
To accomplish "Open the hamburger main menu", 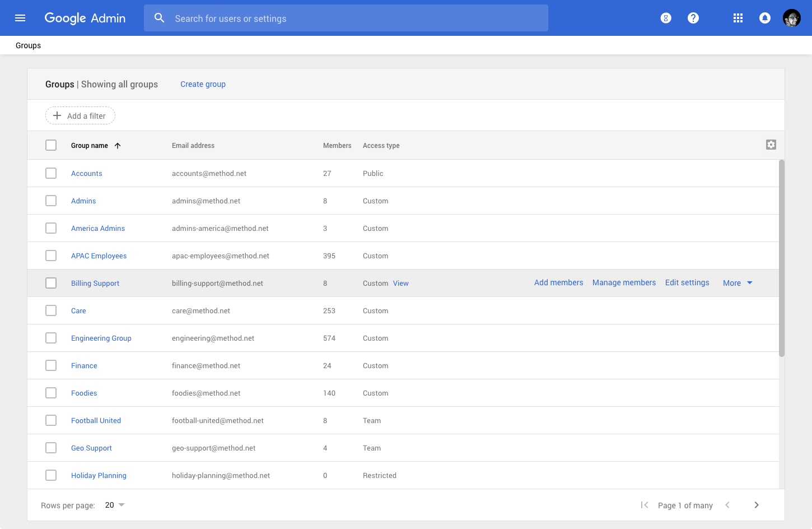I will click(x=20, y=18).
